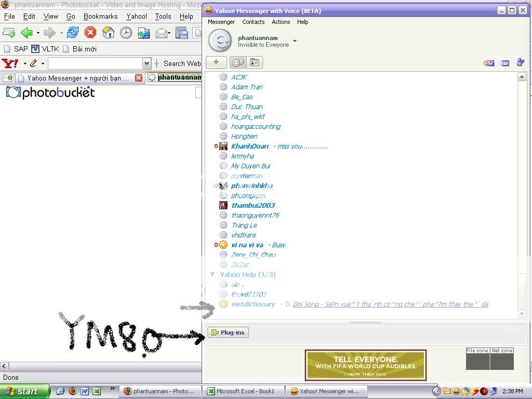
Task: Click Firefox reload page icon
Action: point(72,33)
